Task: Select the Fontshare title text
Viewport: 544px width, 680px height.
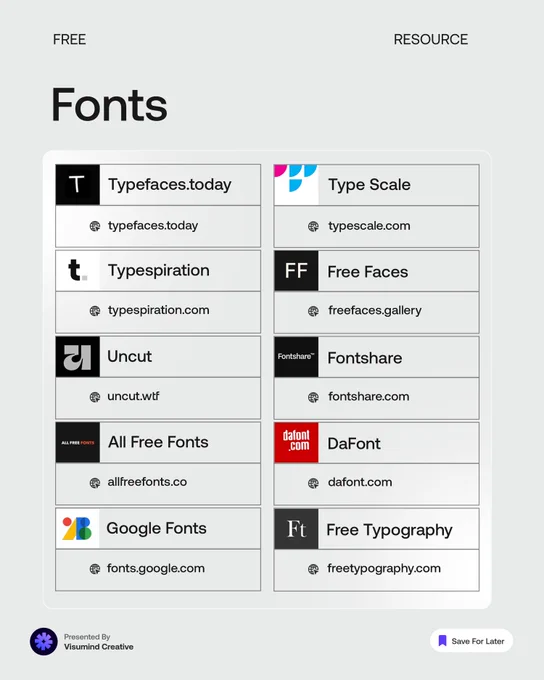Action: pos(365,358)
